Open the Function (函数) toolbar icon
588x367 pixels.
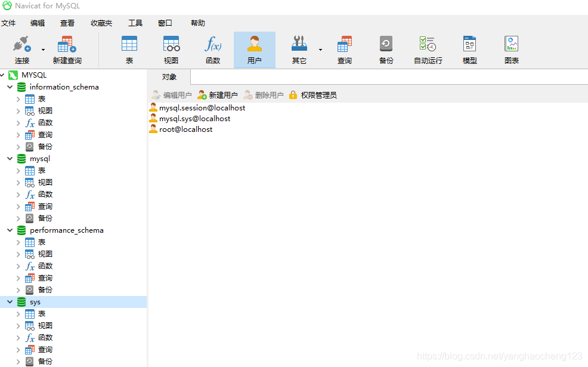[213, 44]
